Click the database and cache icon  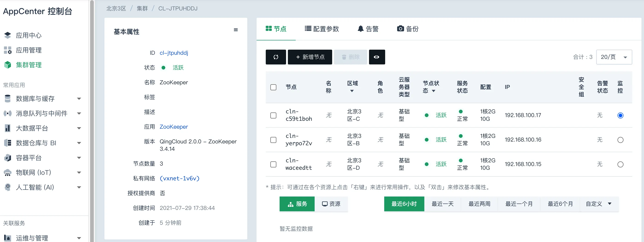tap(8, 98)
